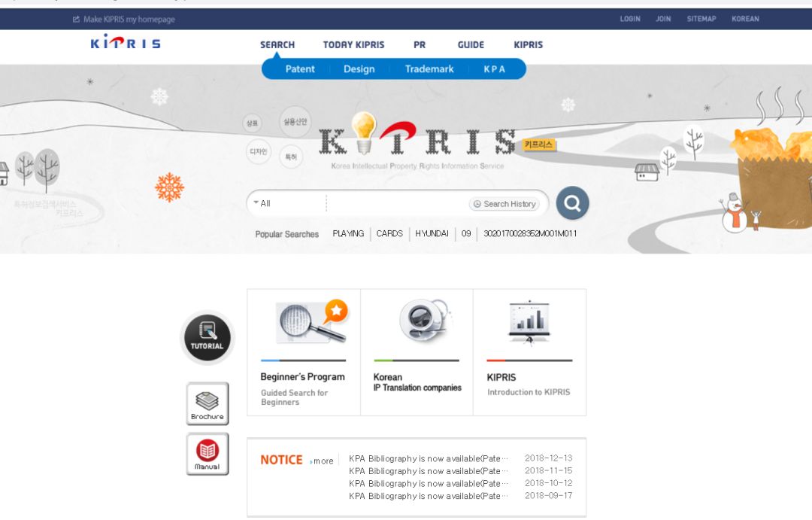Open Introduction to KIPRIS text
The height and width of the screenshot is (520, 812).
pyautogui.click(x=529, y=393)
